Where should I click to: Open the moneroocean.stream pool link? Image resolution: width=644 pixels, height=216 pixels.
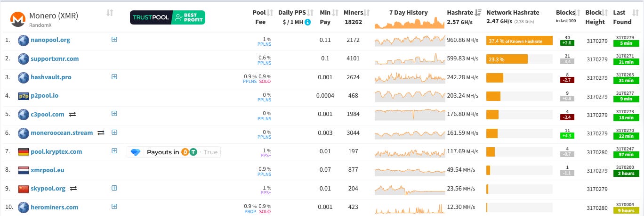tap(62, 133)
